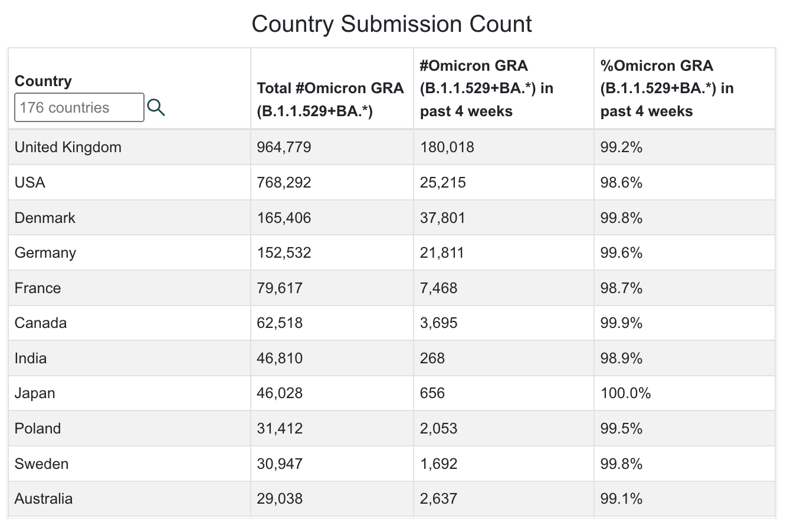
Task: Select the United Kingdom row
Action: pos(68,147)
